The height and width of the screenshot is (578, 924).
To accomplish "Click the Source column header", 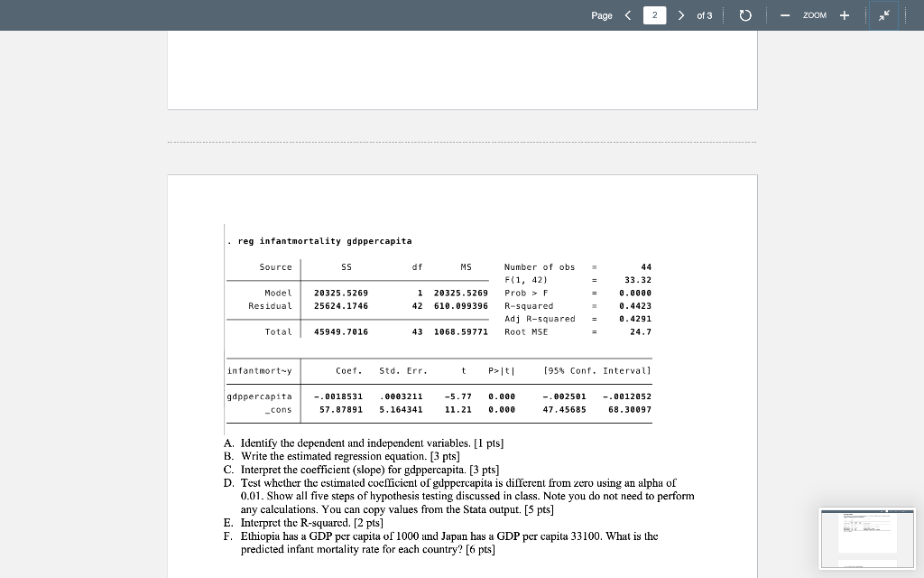I will pyautogui.click(x=265, y=266).
